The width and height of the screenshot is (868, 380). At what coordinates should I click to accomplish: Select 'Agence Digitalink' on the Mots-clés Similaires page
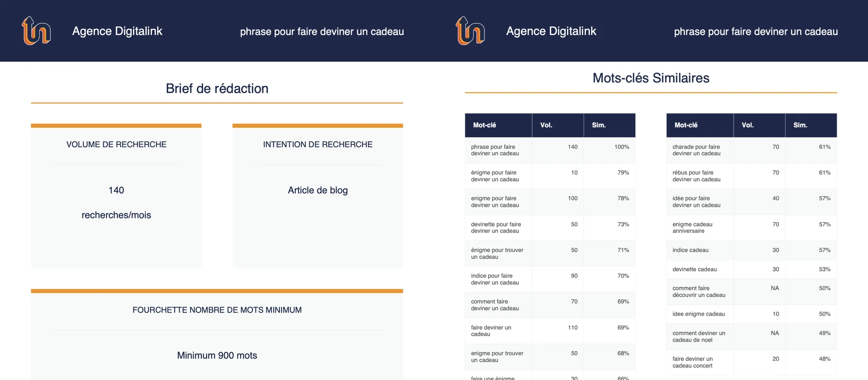551,31
